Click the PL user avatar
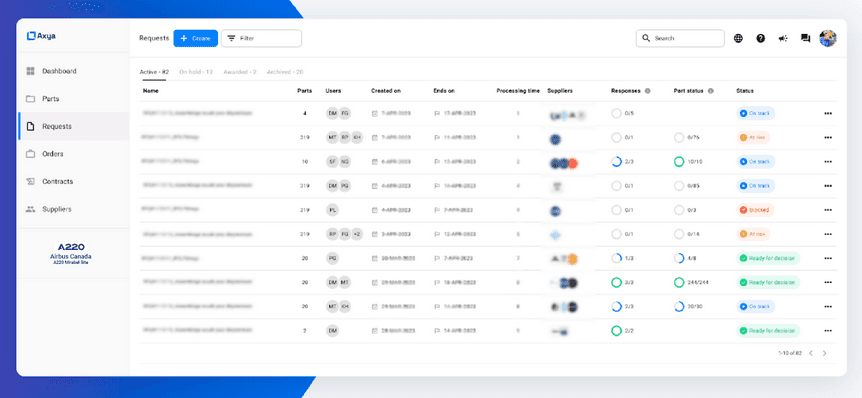The height and width of the screenshot is (398, 862). click(332, 210)
